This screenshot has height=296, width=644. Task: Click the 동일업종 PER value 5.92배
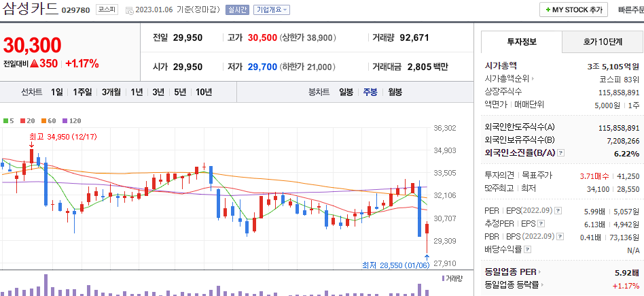(x=627, y=273)
